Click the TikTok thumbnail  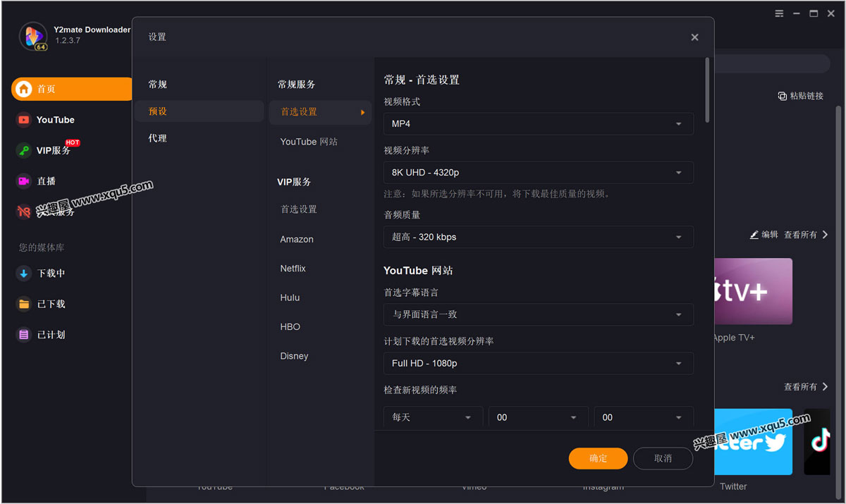click(x=817, y=442)
